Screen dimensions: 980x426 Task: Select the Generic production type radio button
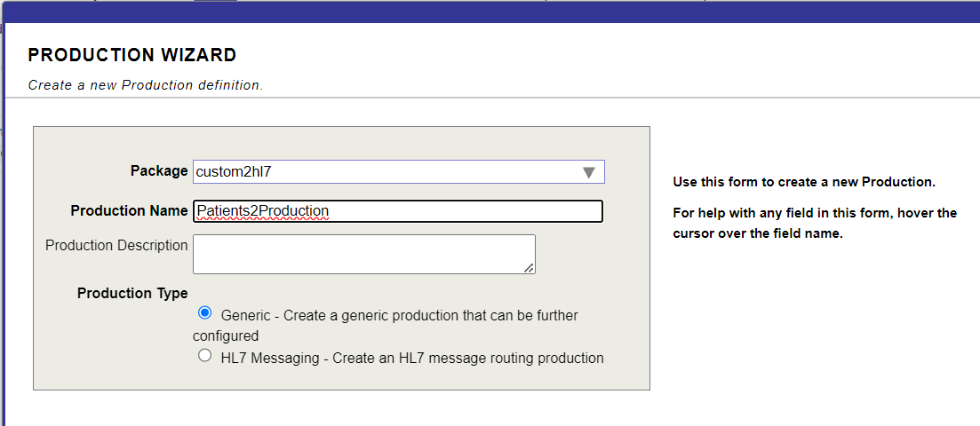click(x=204, y=312)
